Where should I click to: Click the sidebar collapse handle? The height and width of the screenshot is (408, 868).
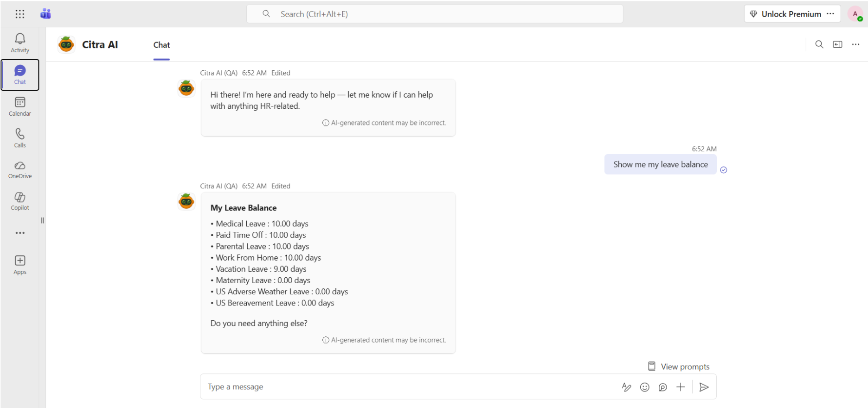42,221
